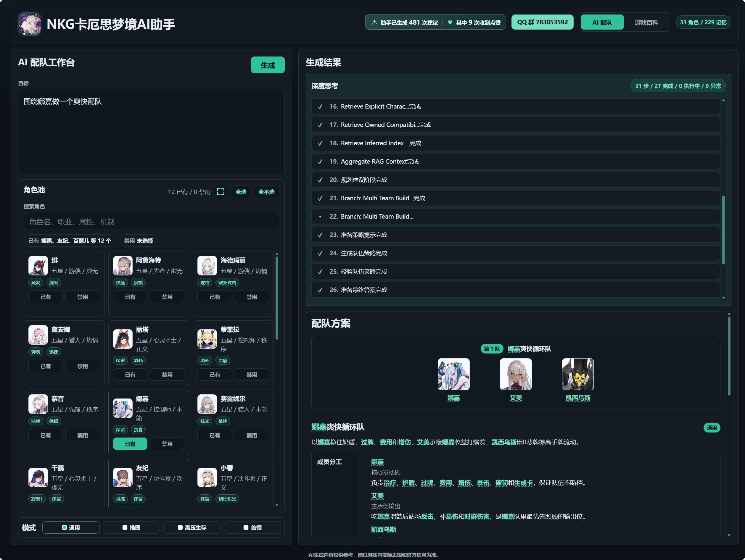Image resolution: width=745 pixels, height=560 pixels.
Task: Click the checkmark on step 19 Aggregate RAG
Action: [x=320, y=162]
